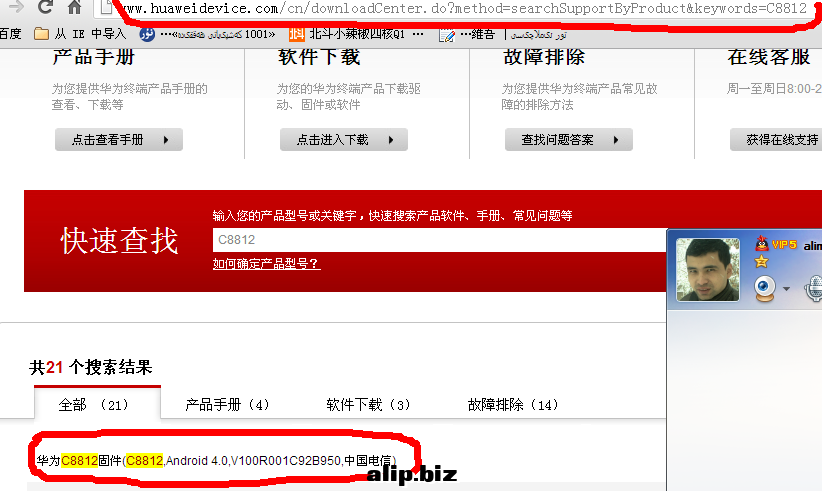
Task: Open the 北斗小辣椒四核Q1 bookmark
Action: 356,35
